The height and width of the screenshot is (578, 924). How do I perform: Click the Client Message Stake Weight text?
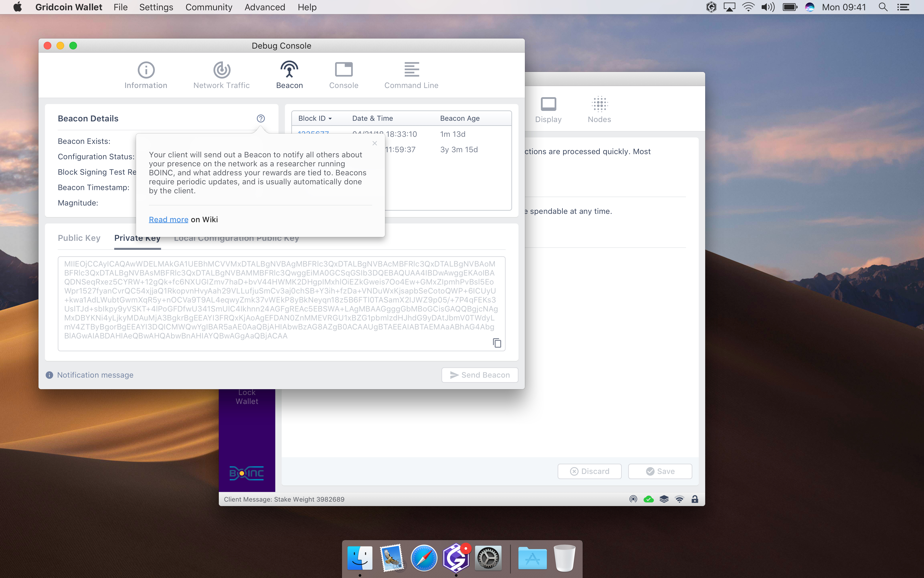(x=284, y=499)
